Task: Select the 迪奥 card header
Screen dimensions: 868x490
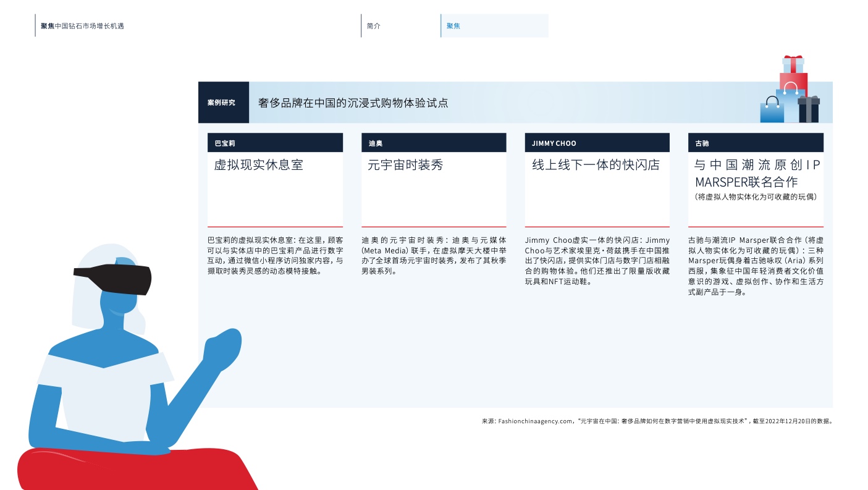Action: point(433,143)
